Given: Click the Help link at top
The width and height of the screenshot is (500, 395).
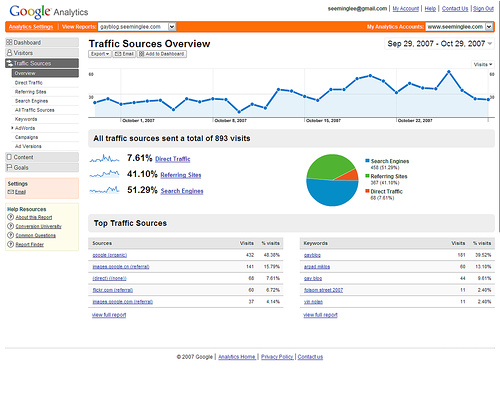Looking at the screenshot, I should (430, 9).
